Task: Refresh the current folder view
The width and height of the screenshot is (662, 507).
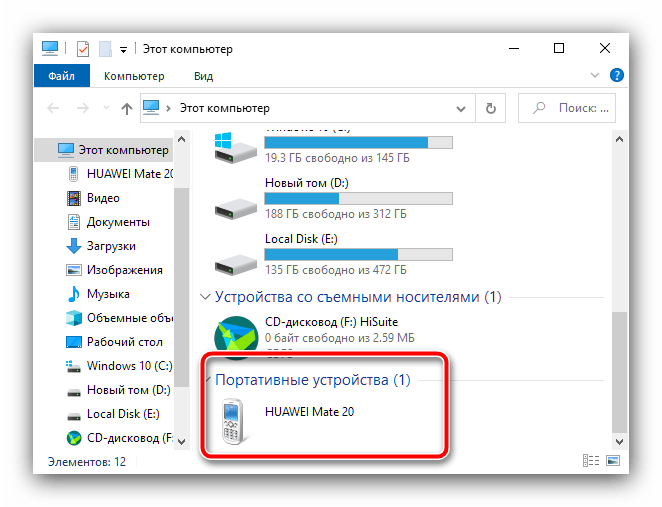Action: [x=491, y=108]
